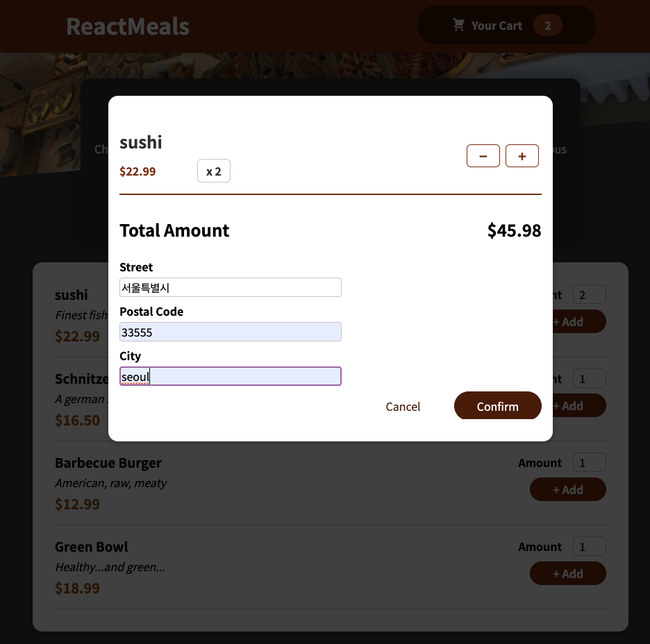Click inside the Postal Code field
This screenshot has height=644, width=650.
pos(230,332)
